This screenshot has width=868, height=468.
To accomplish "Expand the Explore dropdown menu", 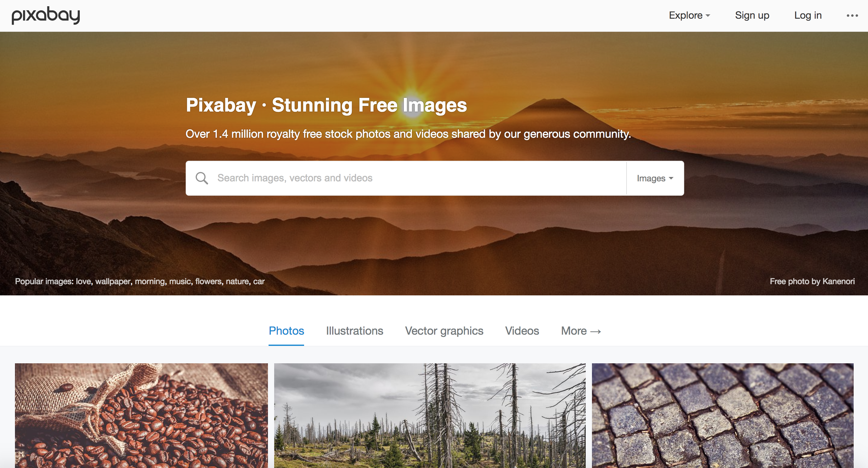I will point(689,16).
